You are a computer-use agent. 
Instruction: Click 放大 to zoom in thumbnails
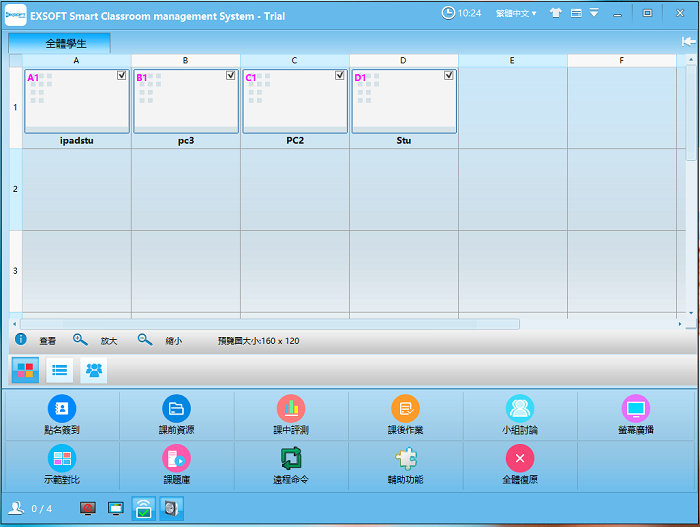(98, 341)
